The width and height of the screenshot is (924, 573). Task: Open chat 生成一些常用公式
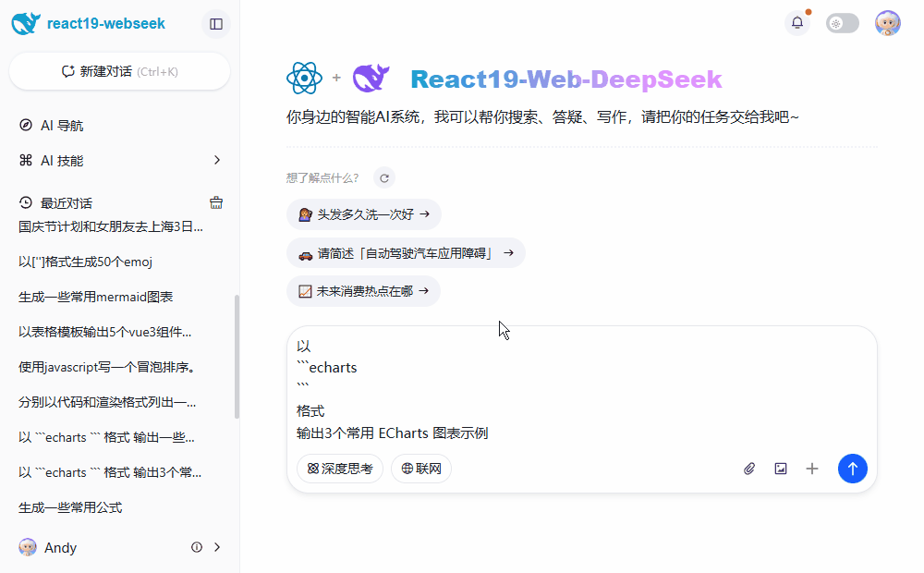(x=70, y=507)
